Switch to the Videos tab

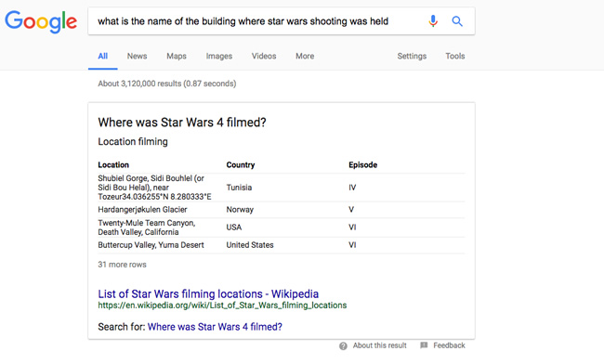[264, 56]
